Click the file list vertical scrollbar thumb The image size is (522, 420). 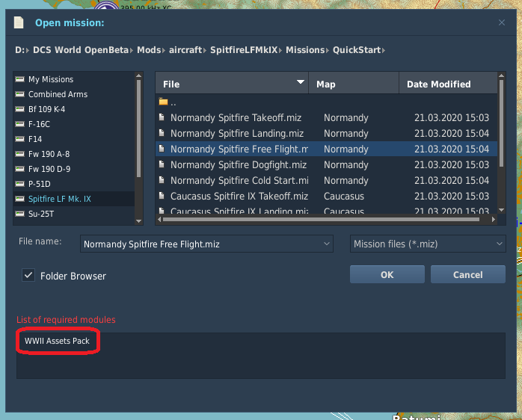pos(501,123)
